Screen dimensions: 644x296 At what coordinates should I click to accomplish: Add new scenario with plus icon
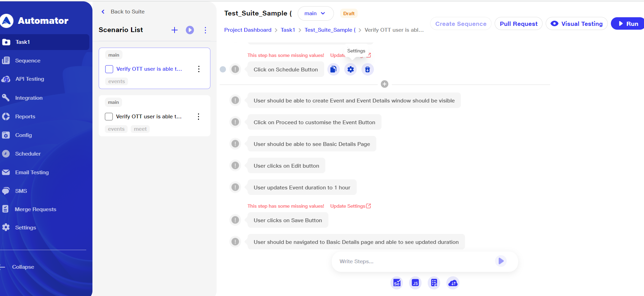[x=175, y=30]
